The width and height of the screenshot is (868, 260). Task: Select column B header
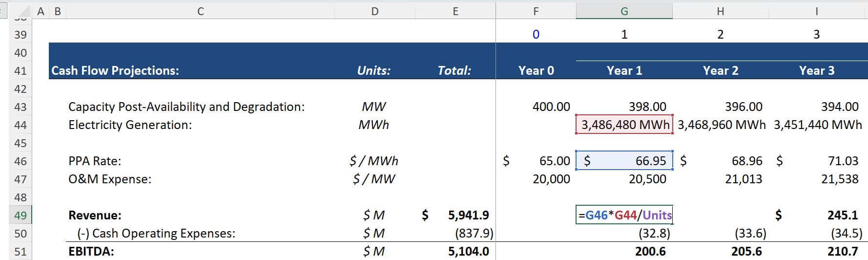pos(58,11)
